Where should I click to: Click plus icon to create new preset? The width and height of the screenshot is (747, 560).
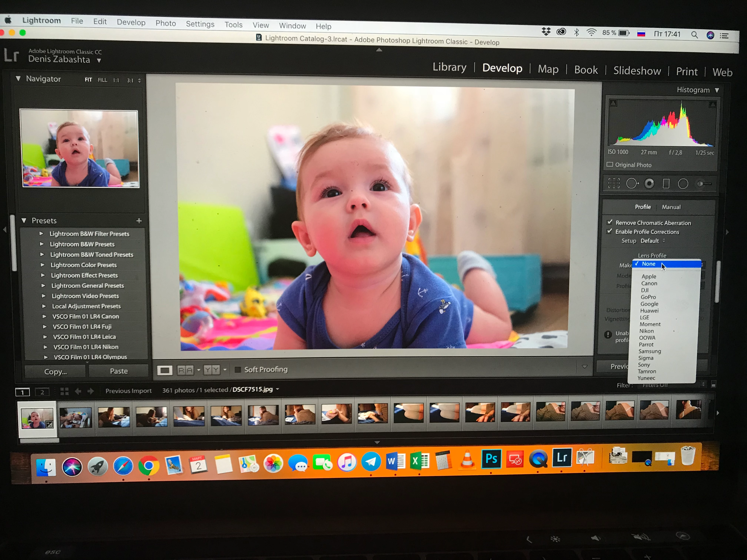(139, 221)
